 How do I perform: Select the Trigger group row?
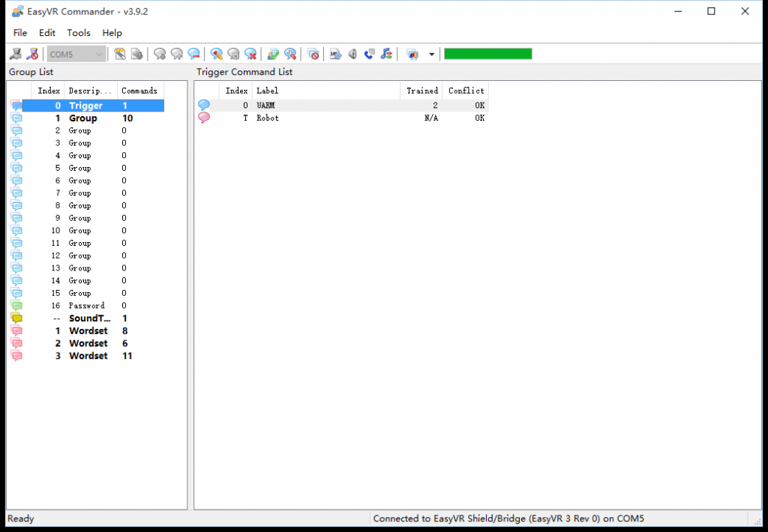pos(87,106)
